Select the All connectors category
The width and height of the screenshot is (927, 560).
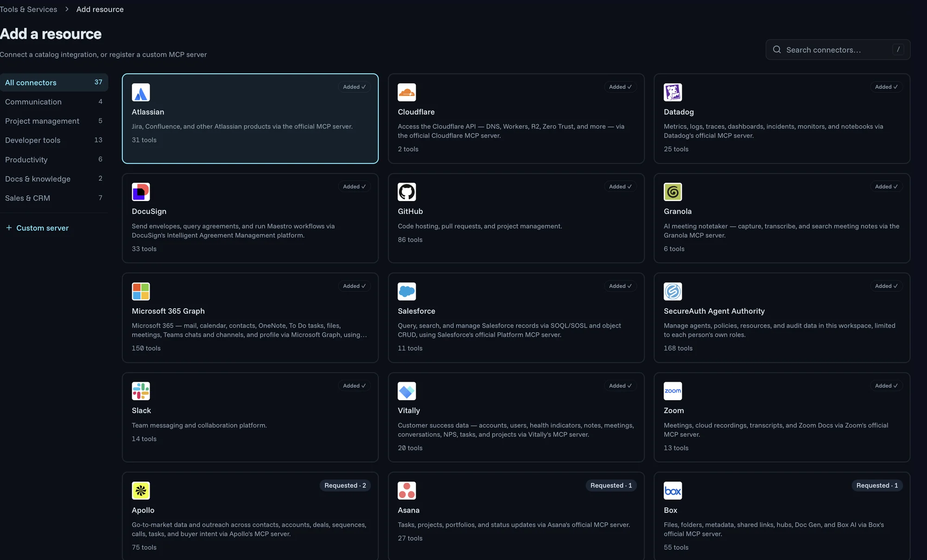[x=54, y=82]
